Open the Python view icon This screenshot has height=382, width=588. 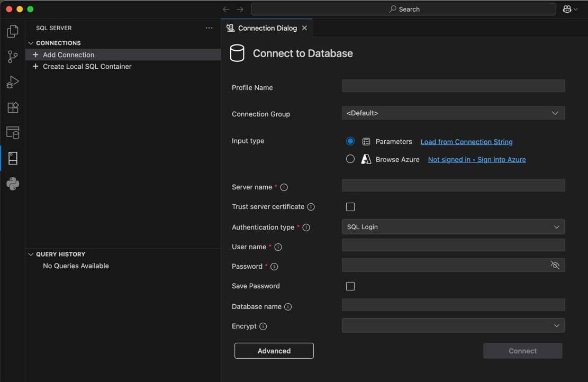[x=13, y=184]
